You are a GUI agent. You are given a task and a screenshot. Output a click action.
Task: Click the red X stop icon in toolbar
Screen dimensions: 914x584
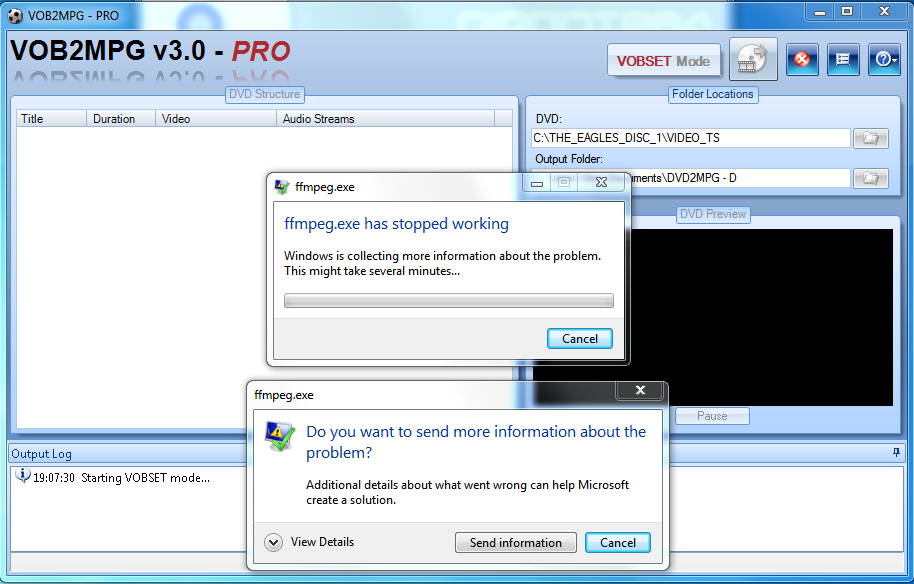click(x=802, y=59)
